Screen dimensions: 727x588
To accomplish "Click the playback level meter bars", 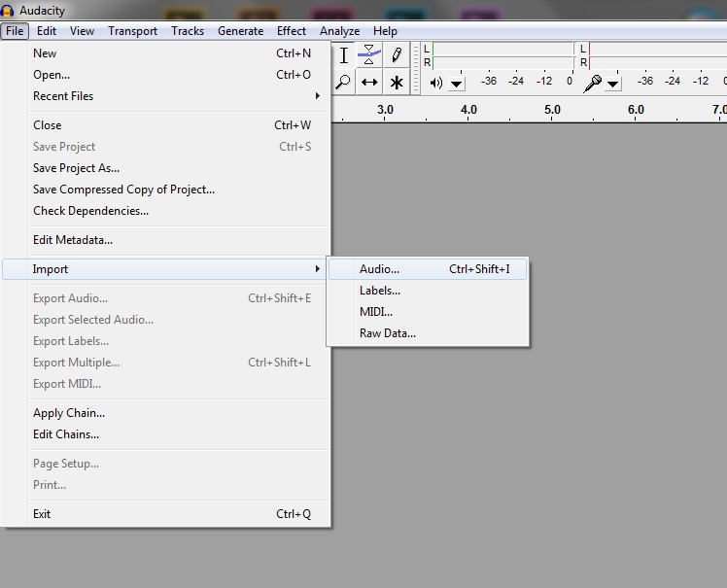I will click(502, 55).
